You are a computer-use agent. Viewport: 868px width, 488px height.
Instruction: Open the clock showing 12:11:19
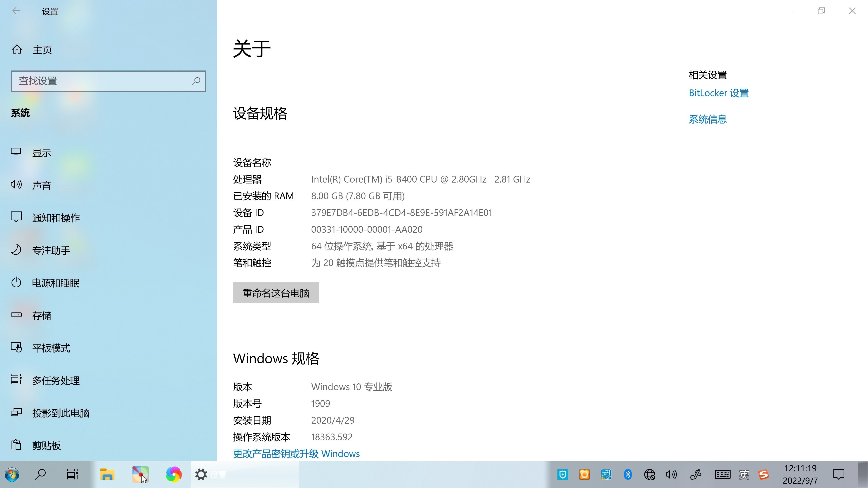coord(800,474)
